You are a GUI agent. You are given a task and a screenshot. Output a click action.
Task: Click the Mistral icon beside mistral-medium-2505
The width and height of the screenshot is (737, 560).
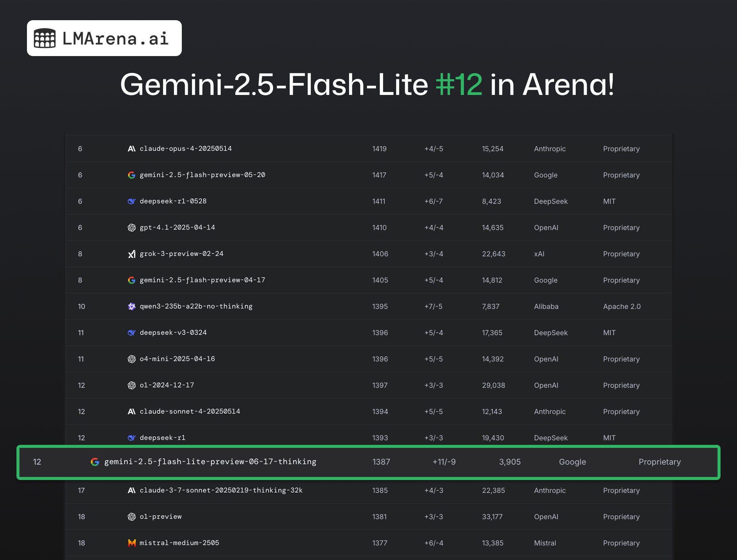pyautogui.click(x=131, y=543)
